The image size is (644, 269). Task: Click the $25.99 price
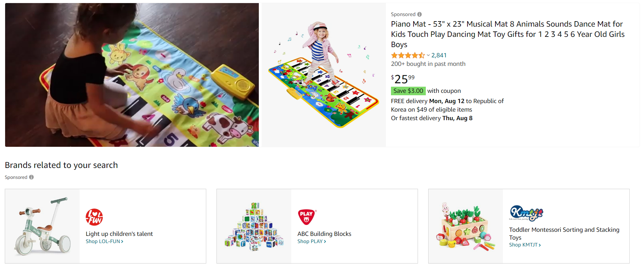[x=403, y=79]
